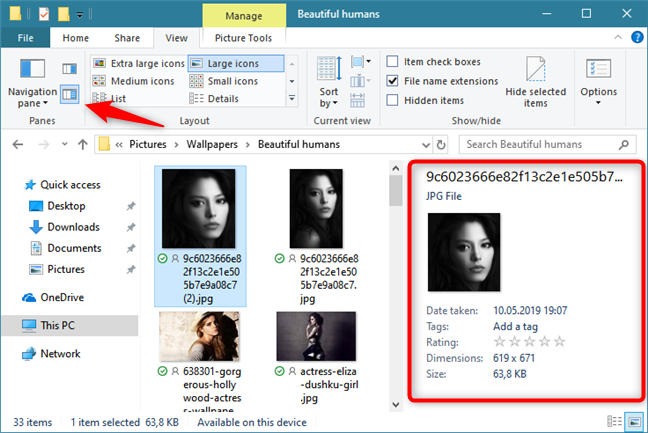The image size is (648, 433).
Task: Click Wallpapers in the address path
Action: coord(212,144)
